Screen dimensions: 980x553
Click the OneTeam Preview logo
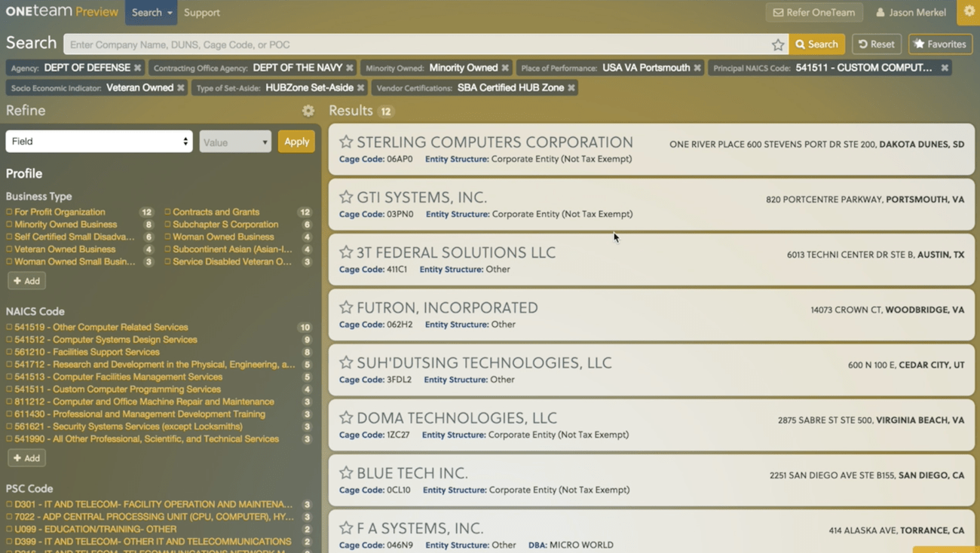[62, 12]
